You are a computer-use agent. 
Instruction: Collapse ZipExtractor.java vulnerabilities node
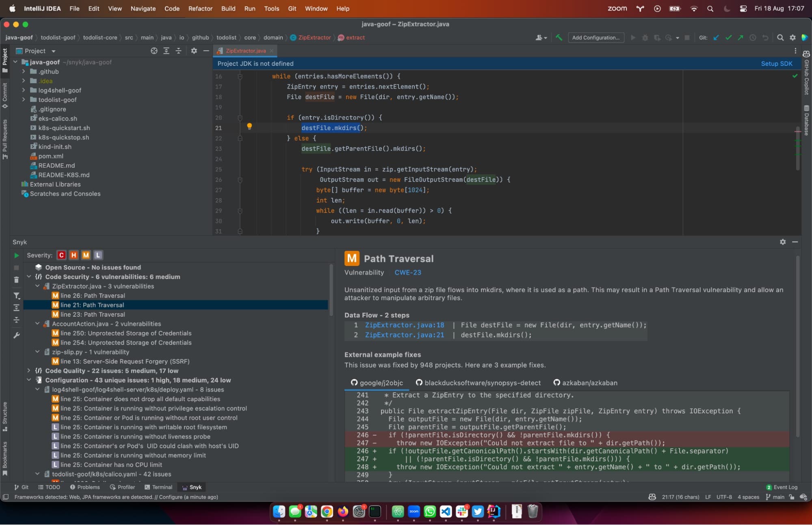tap(37, 286)
